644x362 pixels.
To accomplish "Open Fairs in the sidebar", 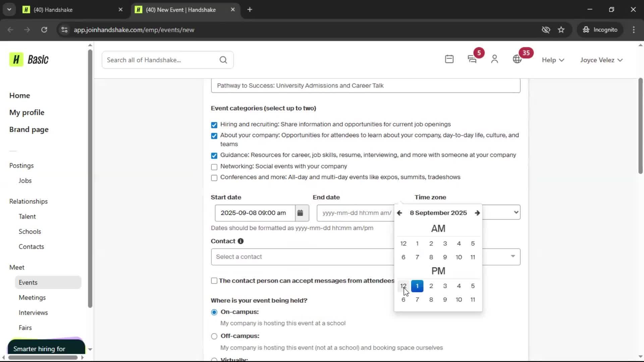I will [25, 328].
